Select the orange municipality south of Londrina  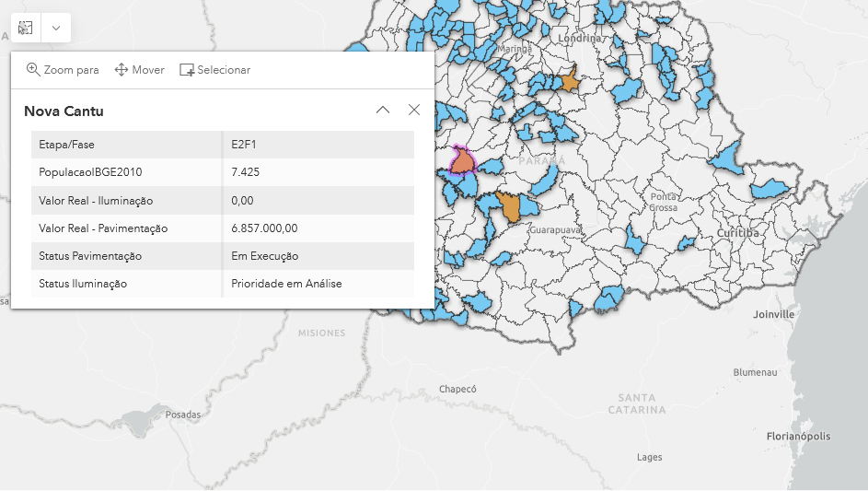570,82
